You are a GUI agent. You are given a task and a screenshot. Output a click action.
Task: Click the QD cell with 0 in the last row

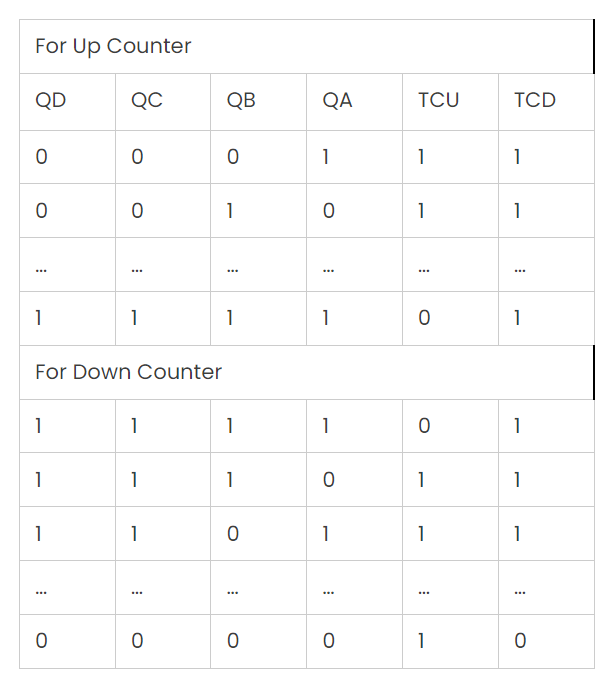pos(67,641)
